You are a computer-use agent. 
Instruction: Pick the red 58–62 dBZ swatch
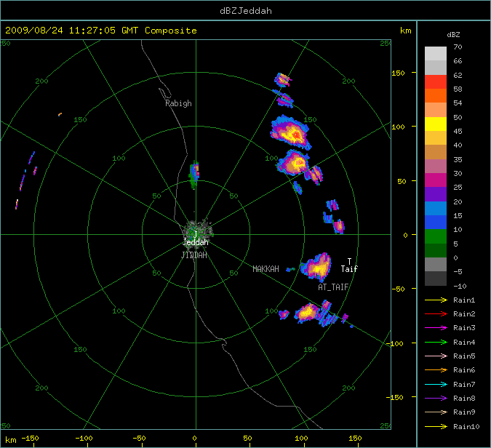tap(436, 81)
